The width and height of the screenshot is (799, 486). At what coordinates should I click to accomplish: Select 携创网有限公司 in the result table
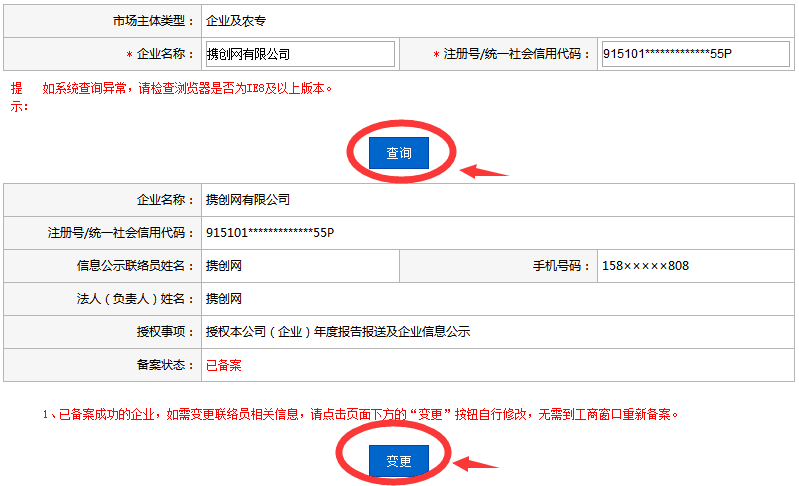[x=248, y=200]
